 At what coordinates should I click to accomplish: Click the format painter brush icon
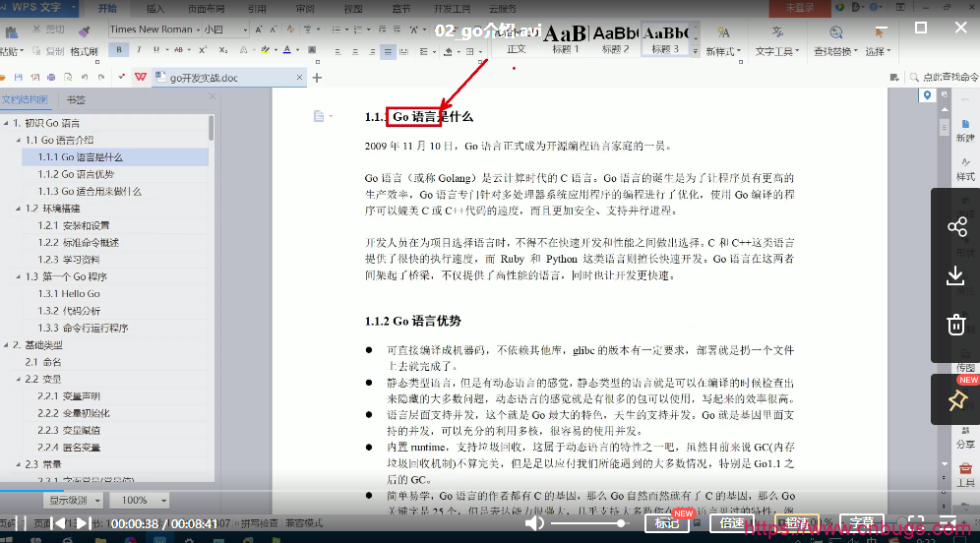pyautogui.click(x=83, y=30)
